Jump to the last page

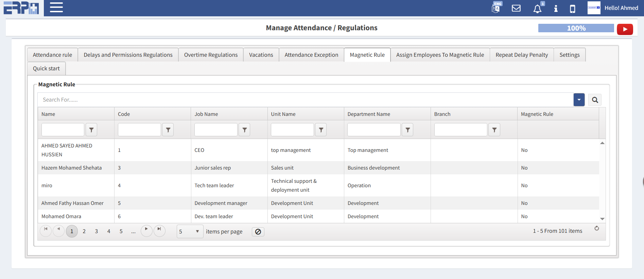tap(159, 231)
